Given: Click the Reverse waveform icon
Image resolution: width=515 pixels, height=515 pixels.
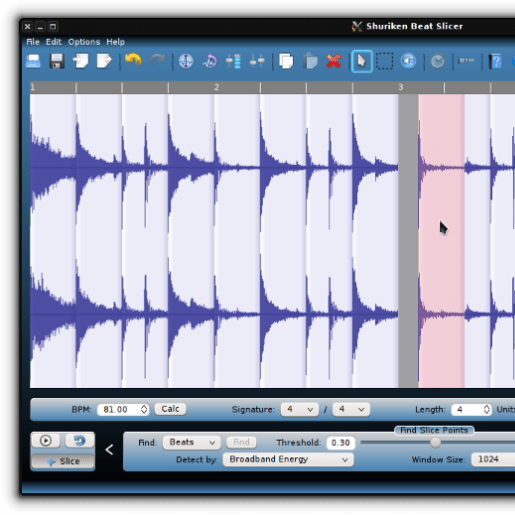Looking at the screenshot, I should [210, 61].
